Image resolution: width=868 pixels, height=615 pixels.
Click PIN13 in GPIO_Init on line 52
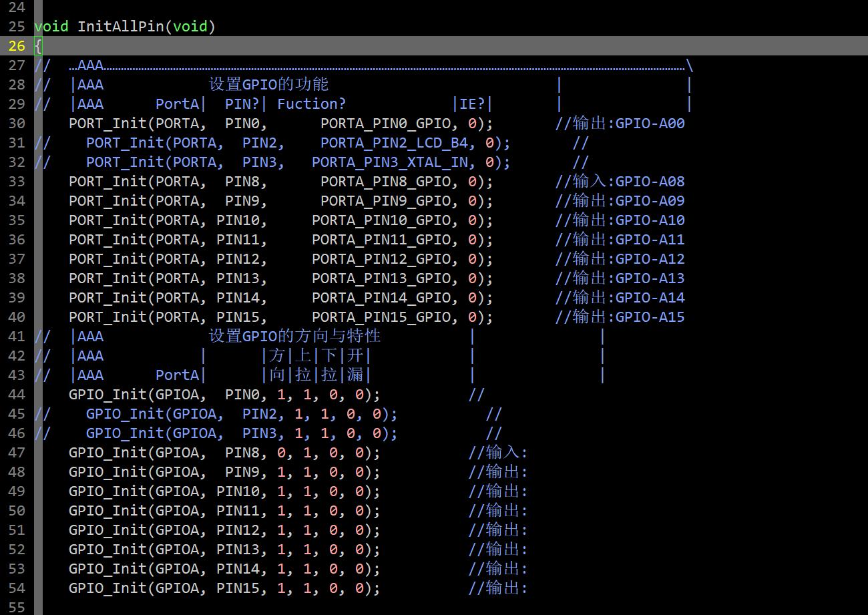pos(238,550)
